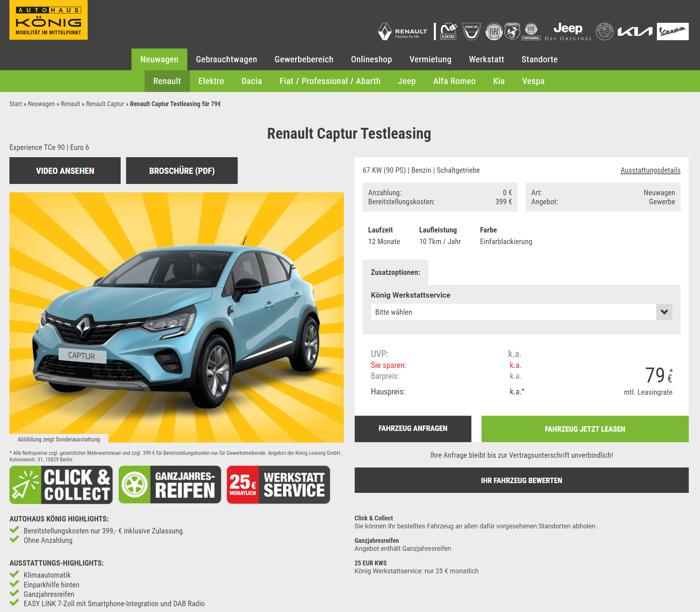700x612 pixels.
Task: Open the Jeep Das Original logo
Action: [568, 32]
